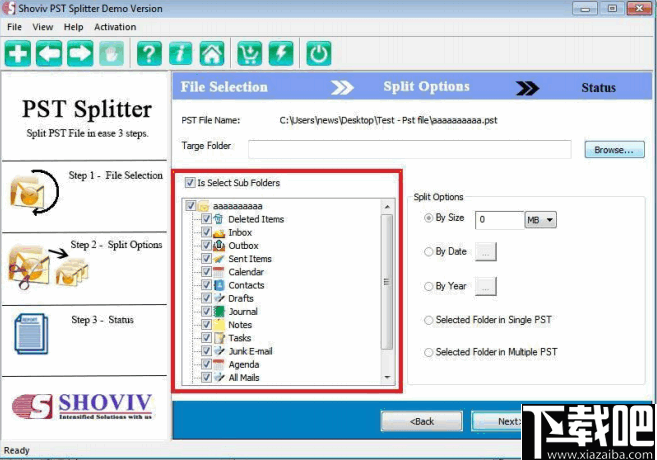Select the Contacts folder label
This screenshot has height=460, width=657.
(246, 285)
